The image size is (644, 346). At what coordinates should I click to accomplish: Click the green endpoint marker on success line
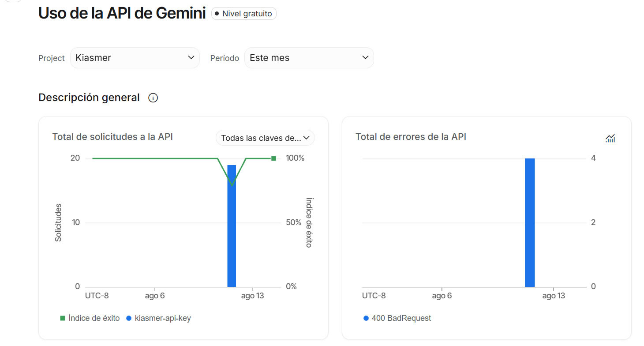point(274,158)
